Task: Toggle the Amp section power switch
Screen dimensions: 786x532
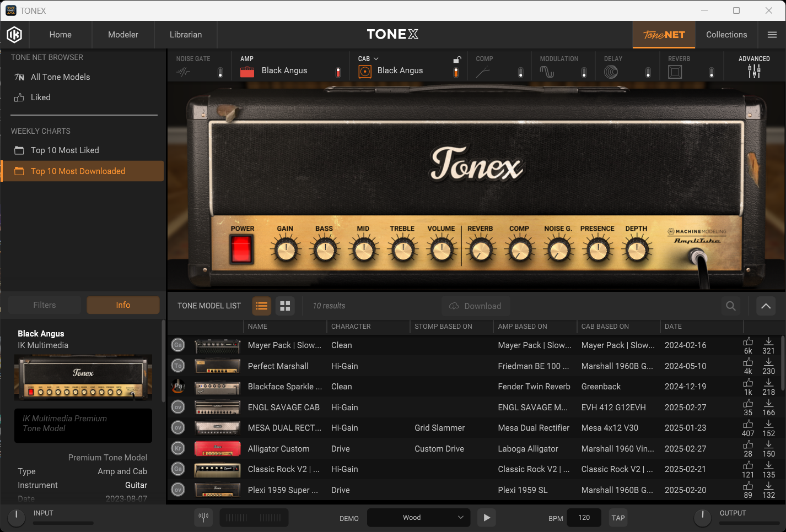Action: (338, 72)
